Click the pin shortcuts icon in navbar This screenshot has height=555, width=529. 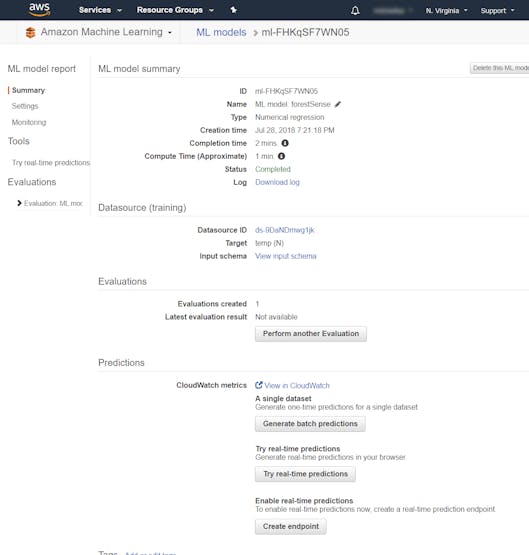[x=234, y=10]
